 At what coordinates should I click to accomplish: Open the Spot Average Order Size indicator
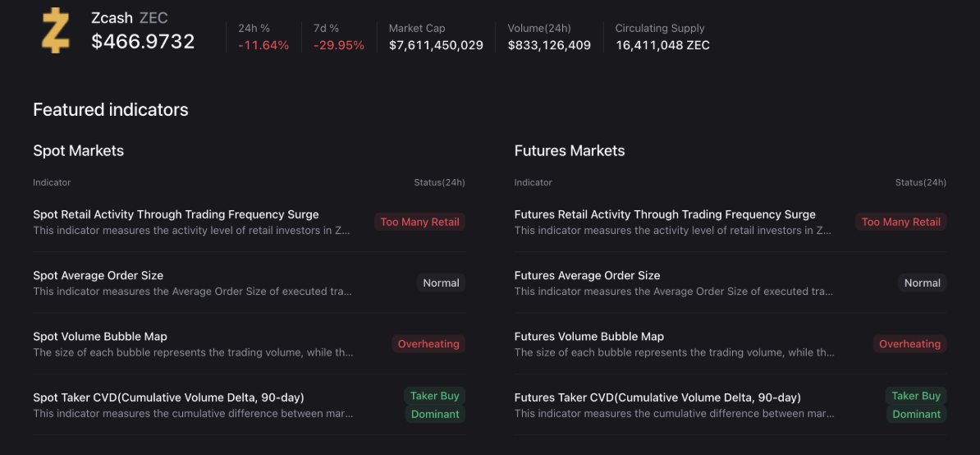tap(98, 275)
